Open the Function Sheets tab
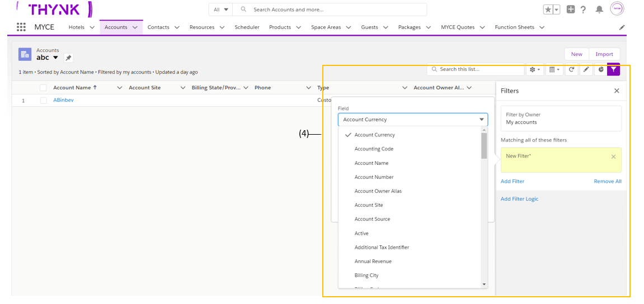 click(514, 27)
